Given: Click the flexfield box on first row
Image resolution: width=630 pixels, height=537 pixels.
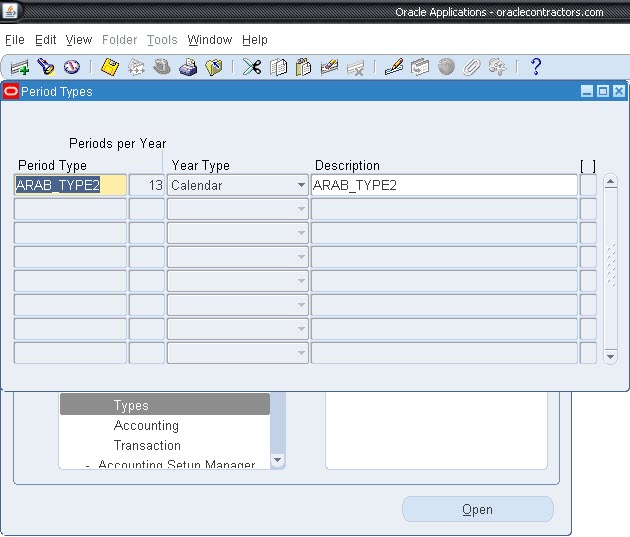Looking at the screenshot, I should click(x=588, y=185).
